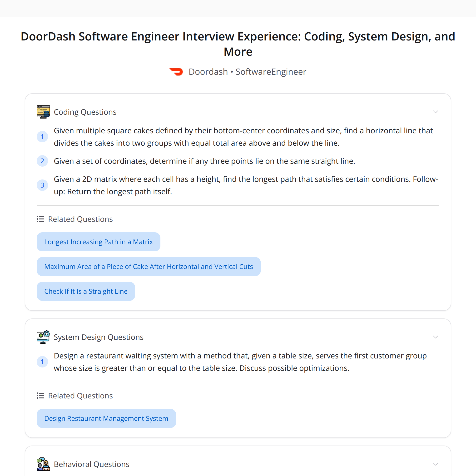Click the restaurant waiting system question text
The image size is (476, 476).
[x=240, y=362]
